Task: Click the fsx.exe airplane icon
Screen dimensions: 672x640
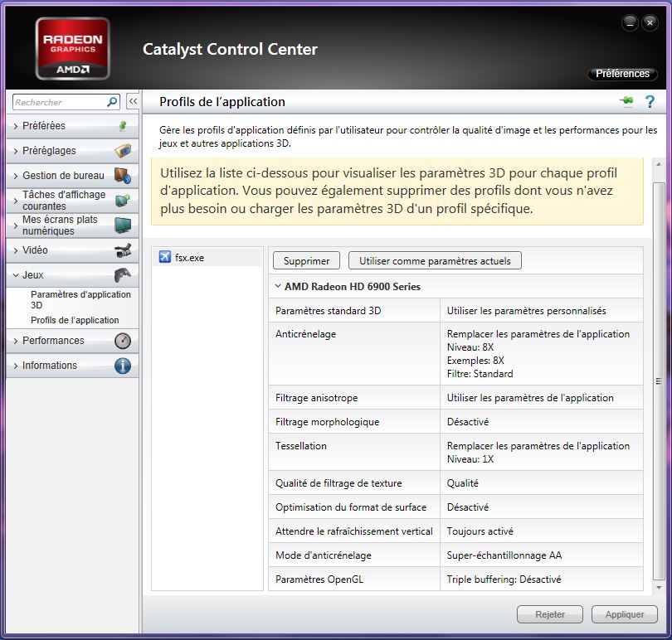Action: [165, 257]
